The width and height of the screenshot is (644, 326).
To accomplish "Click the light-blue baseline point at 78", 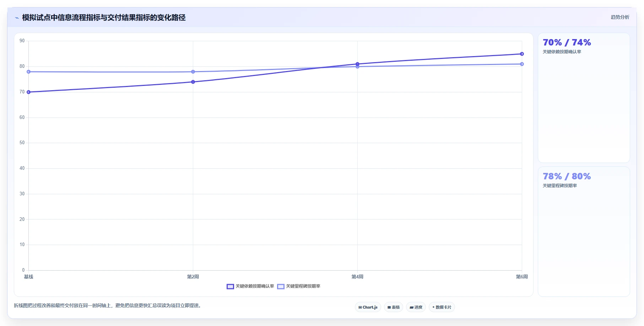I will click(29, 72).
